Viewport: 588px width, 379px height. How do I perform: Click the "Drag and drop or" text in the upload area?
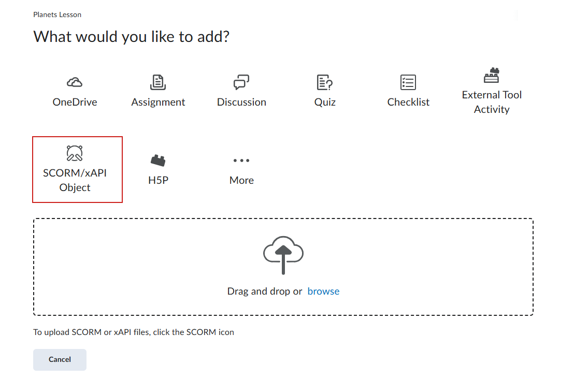click(x=264, y=291)
